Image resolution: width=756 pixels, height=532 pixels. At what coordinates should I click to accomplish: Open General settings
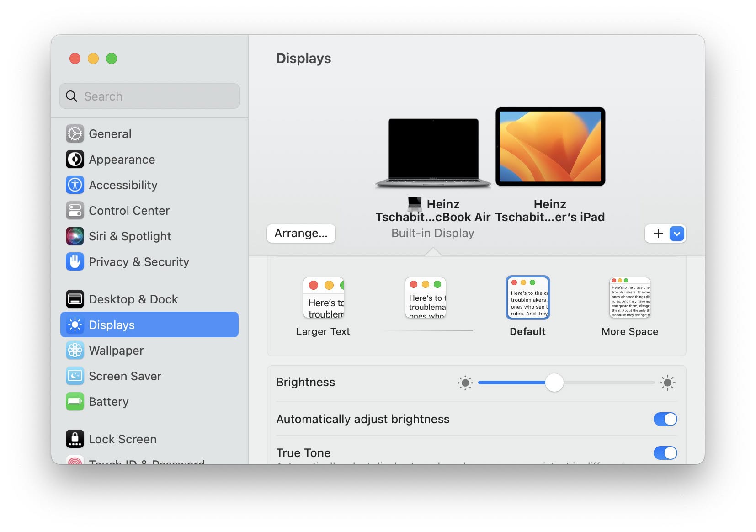[149, 134]
